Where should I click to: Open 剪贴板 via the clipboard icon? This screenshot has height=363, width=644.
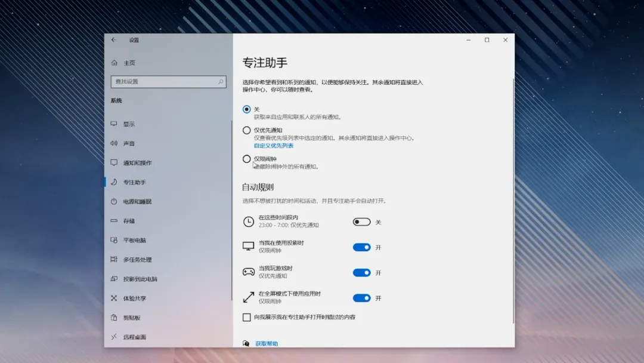click(114, 318)
